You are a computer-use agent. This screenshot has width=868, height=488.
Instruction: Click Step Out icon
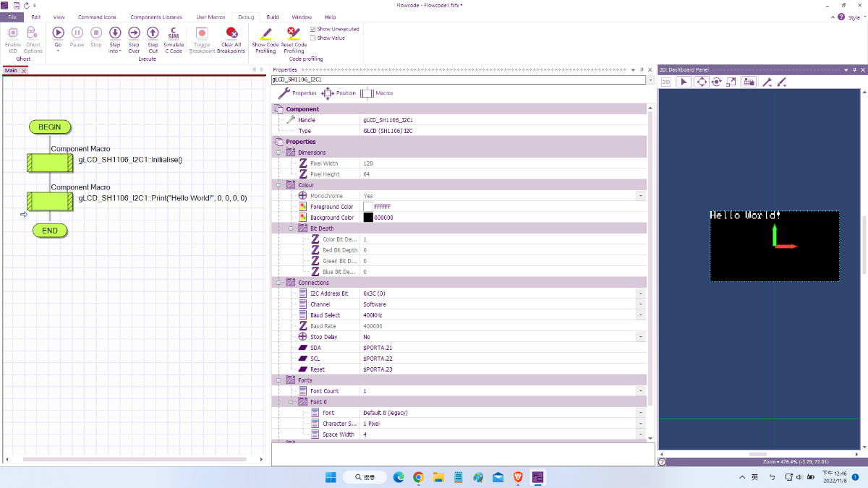[x=153, y=33]
